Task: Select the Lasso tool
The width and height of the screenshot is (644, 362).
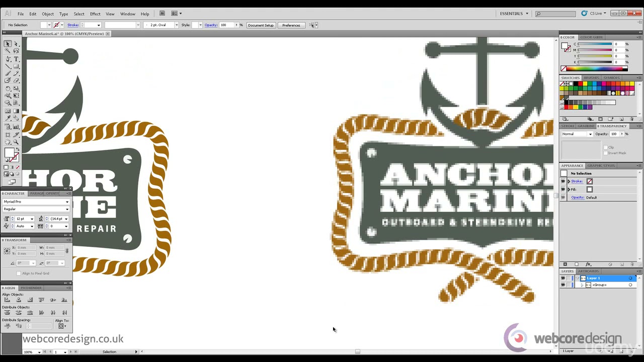Action: point(16,51)
